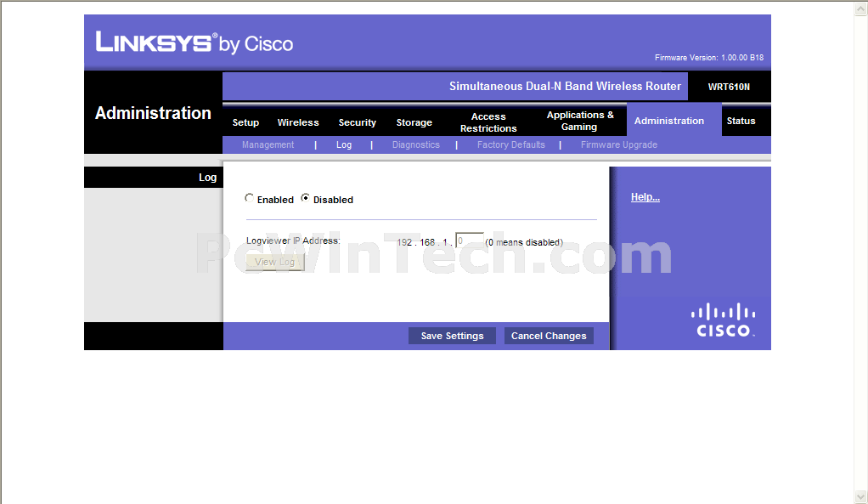The height and width of the screenshot is (504, 868).
Task: Go to the Storage tab
Action: (x=414, y=122)
